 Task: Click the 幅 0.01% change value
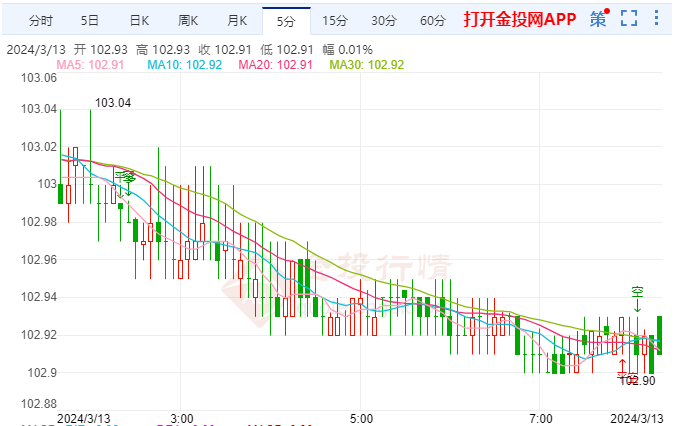[x=348, y=50]
